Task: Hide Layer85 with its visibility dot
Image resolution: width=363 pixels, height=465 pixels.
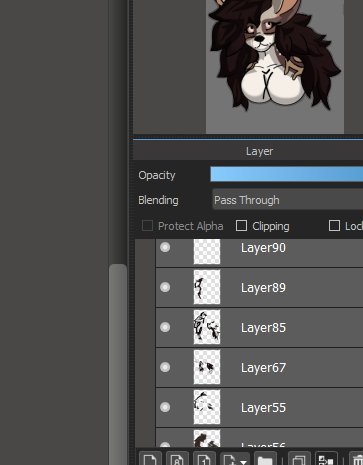Action: coord(165,327)
